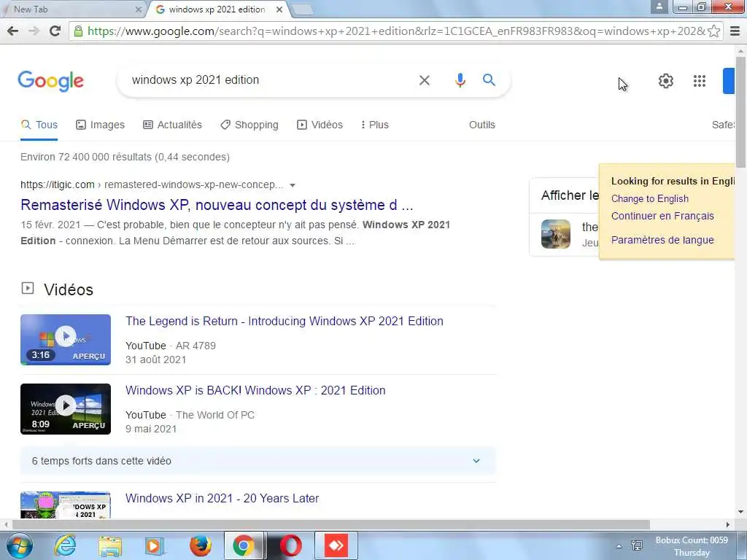Open Windows Media Player in the taskbar
Viewport: 747px width, 560px height.
[x=155, y=545]
